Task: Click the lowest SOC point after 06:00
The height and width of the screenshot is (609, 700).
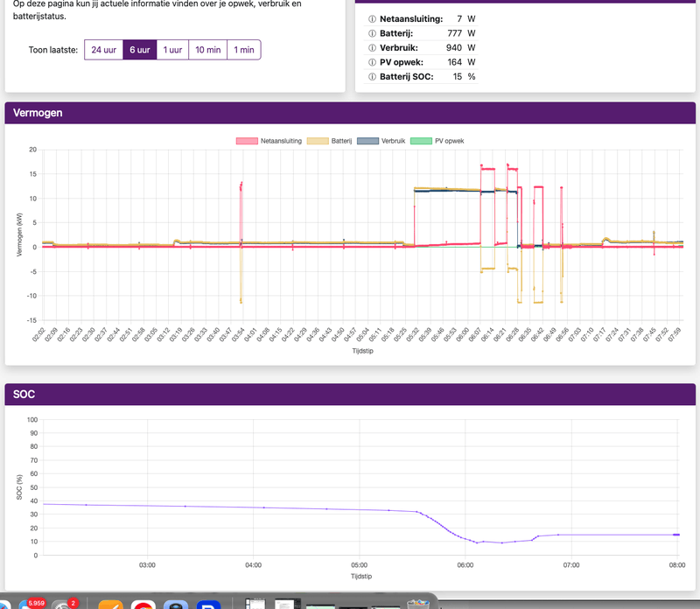Action: [477, 542]
